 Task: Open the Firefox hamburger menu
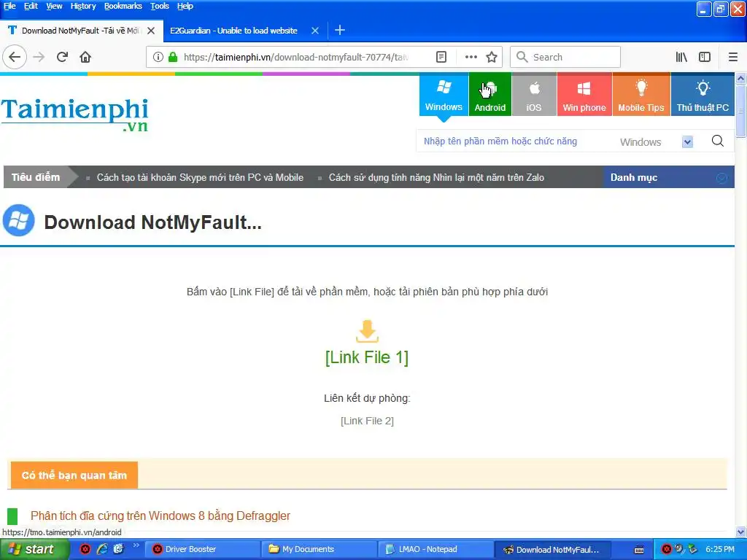point(733,57)
